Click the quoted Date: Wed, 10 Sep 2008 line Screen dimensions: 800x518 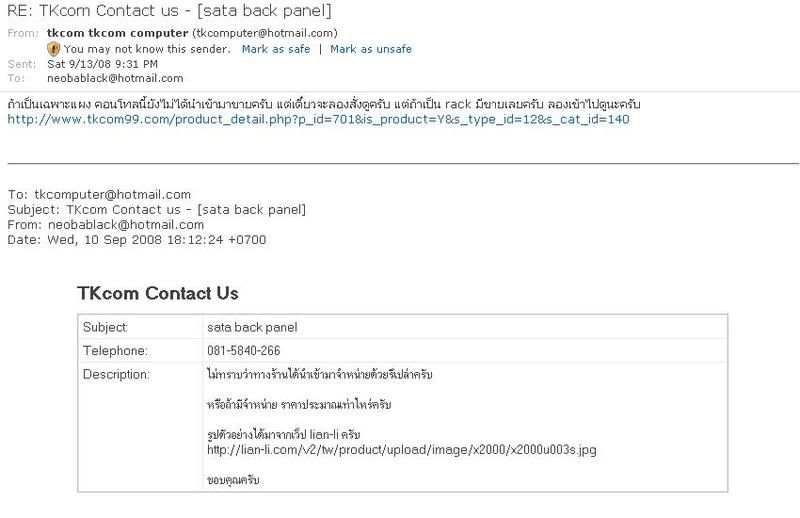(137, 239)
